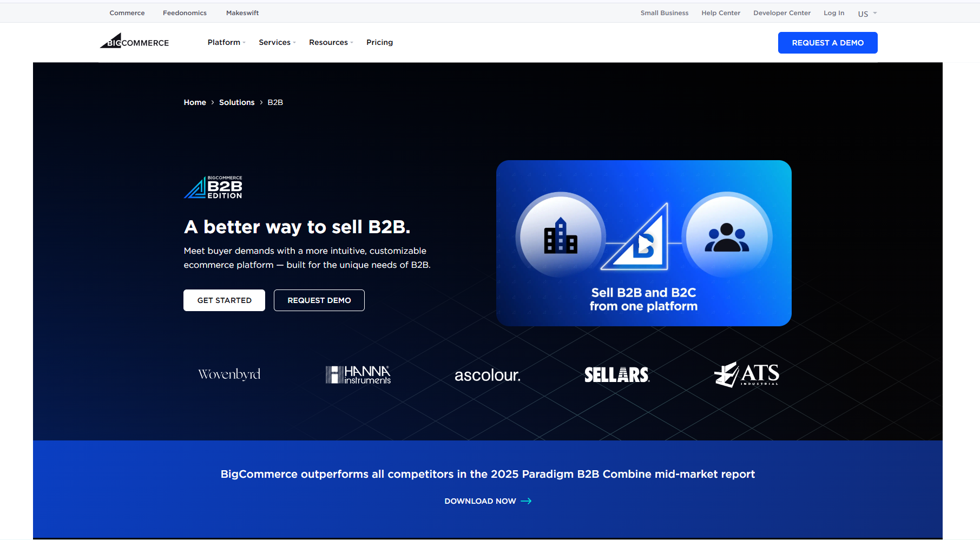Click the B2B Edition logo badge
The image size is (980, 540).
[213, 187]
